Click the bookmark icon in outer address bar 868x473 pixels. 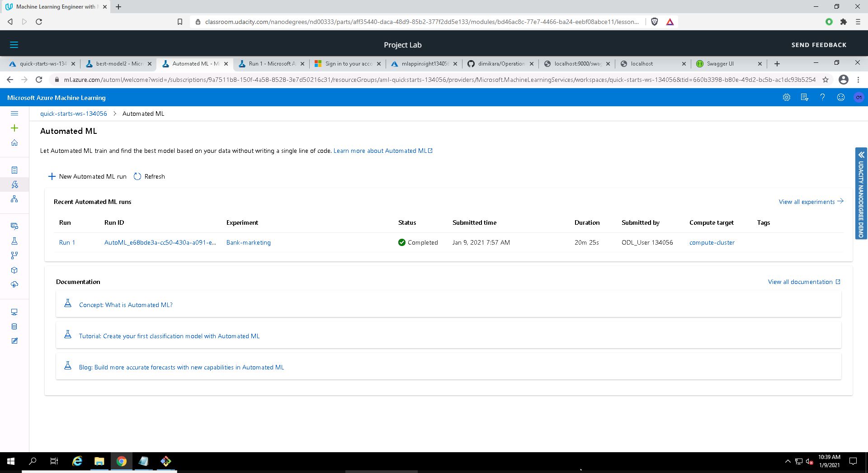(x=180, y=22)
